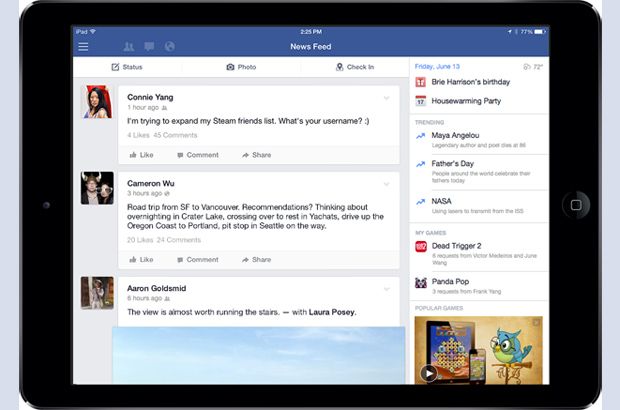
Task: Open Maya Angelou trending topic
Action: (479, 140)
